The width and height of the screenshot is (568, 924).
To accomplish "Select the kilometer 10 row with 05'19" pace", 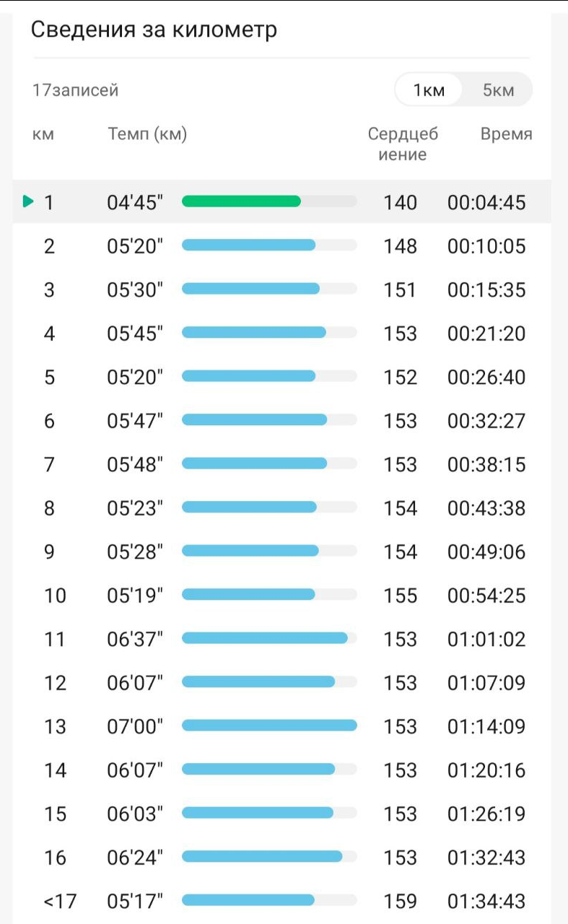I will (x=282, y=596).
